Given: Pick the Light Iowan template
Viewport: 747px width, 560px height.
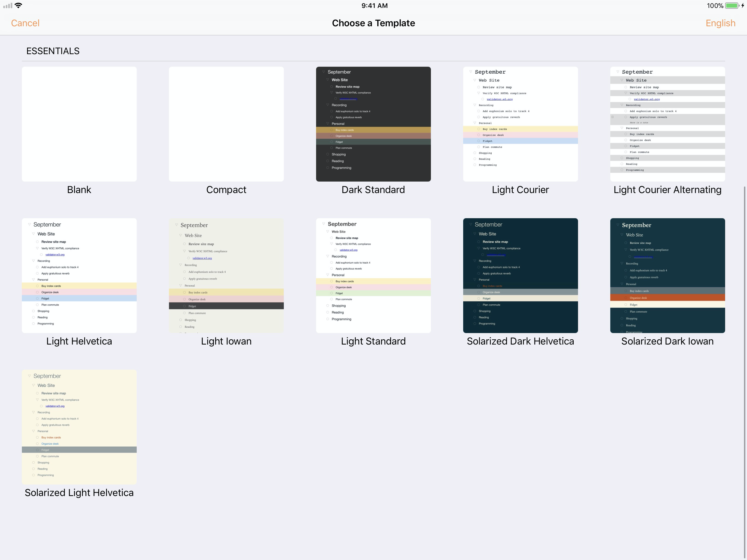Looking at the screenshot, I should (x=226, y=275).
